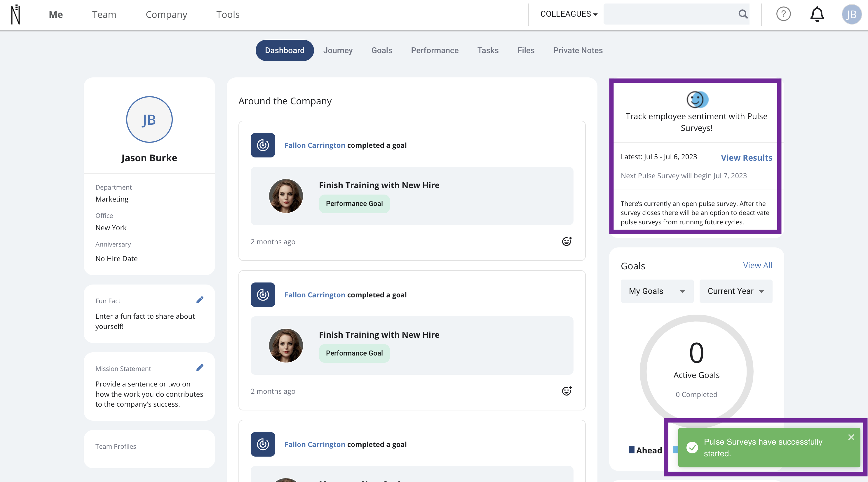
Task: Expand the Current Year dropdown
Action: pos(736,291)
